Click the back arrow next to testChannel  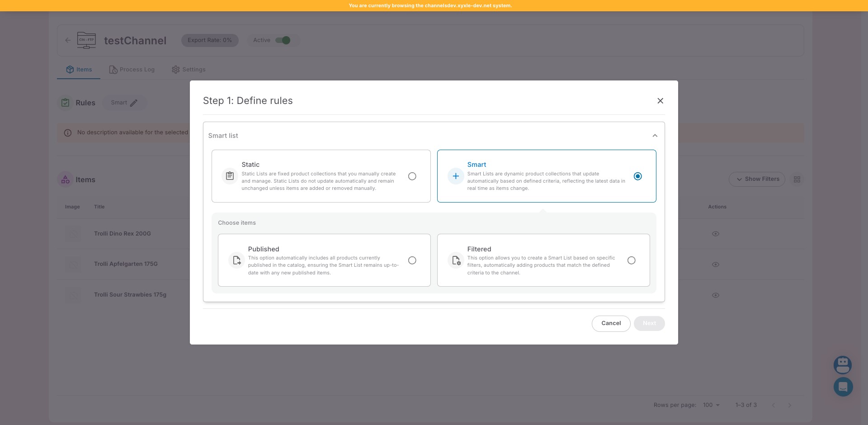tap(68, 40)
